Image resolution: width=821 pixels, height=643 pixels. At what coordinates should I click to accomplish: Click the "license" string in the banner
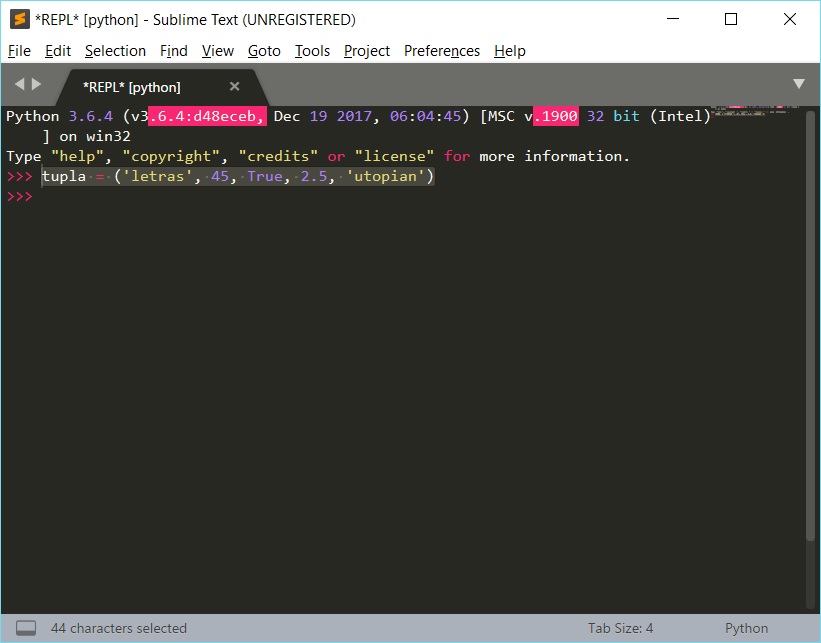click(394, 156)
